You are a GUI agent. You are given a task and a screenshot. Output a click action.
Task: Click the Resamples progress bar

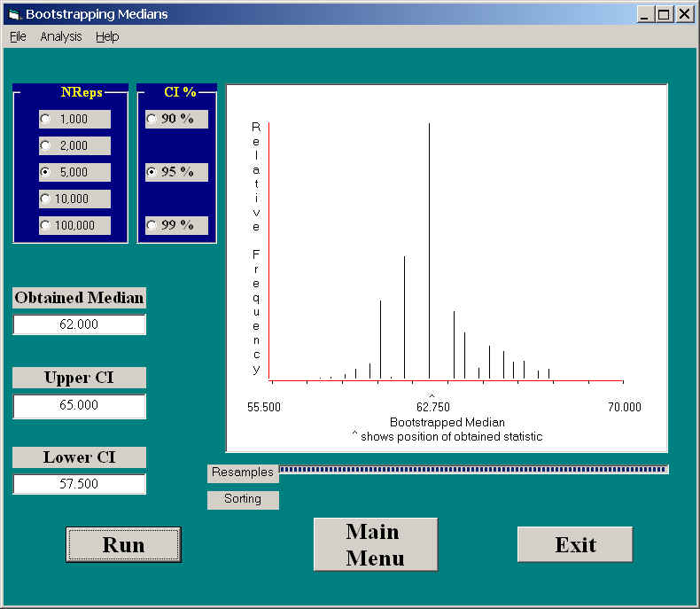pos(473,470)
